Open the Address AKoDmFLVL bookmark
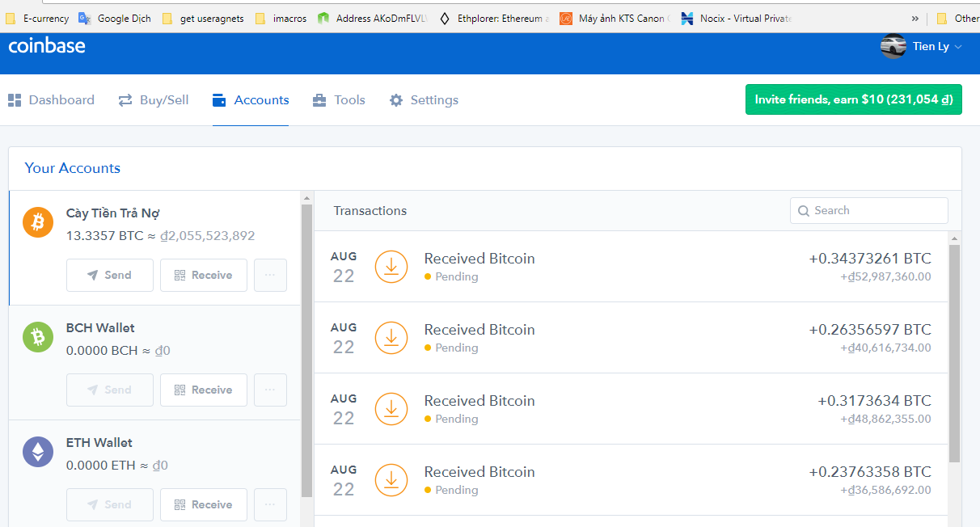Image resolution: width=980 pixels, height=527 pixels. point(372,18)
